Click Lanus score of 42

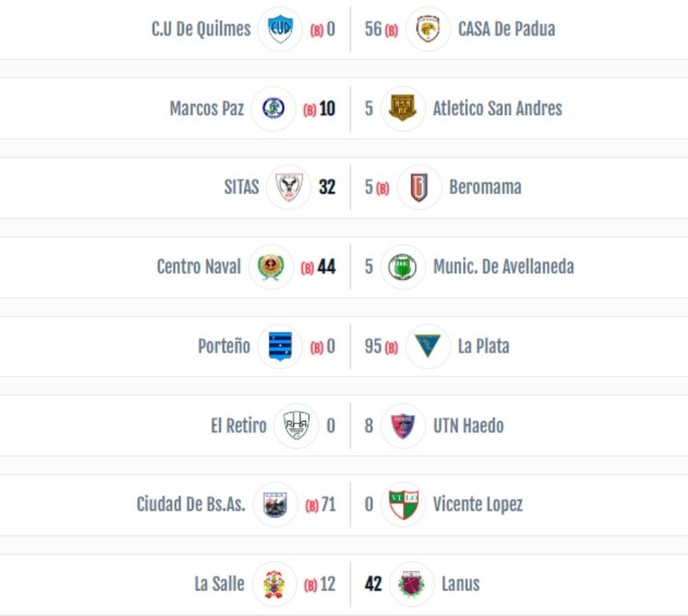click(373, 584)
